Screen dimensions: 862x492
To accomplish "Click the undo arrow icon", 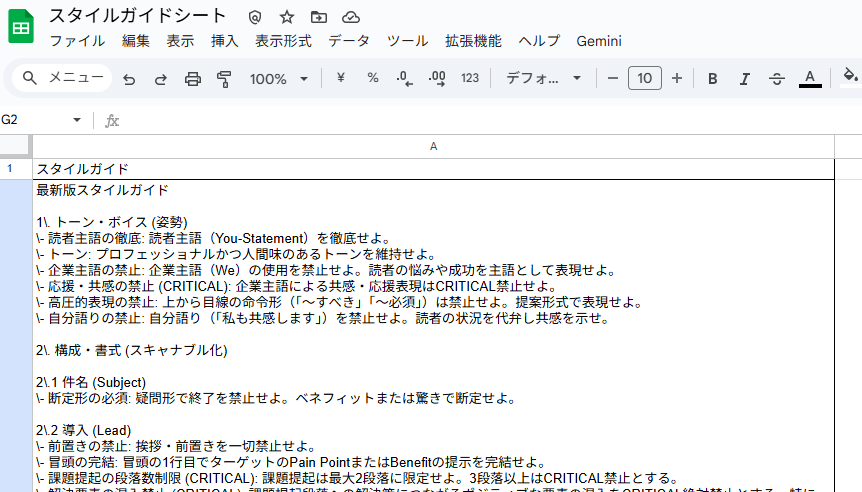I will click(x=129, y=79).
